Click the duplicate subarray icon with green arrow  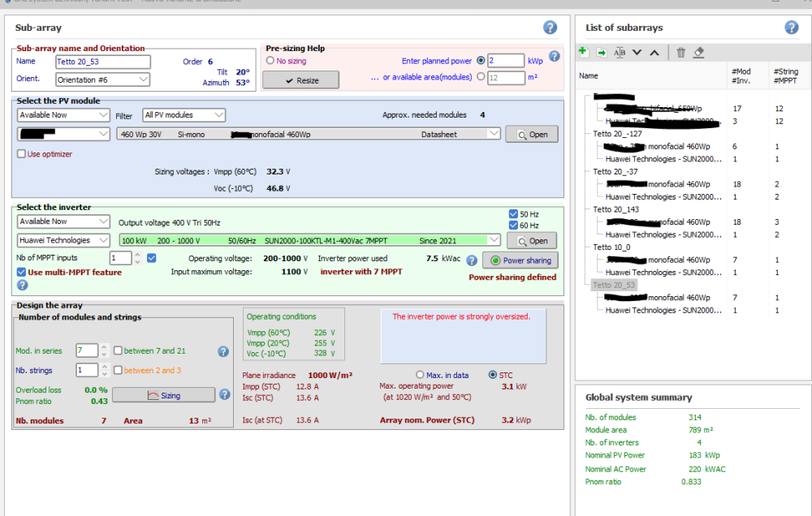[x=602, y=52]
